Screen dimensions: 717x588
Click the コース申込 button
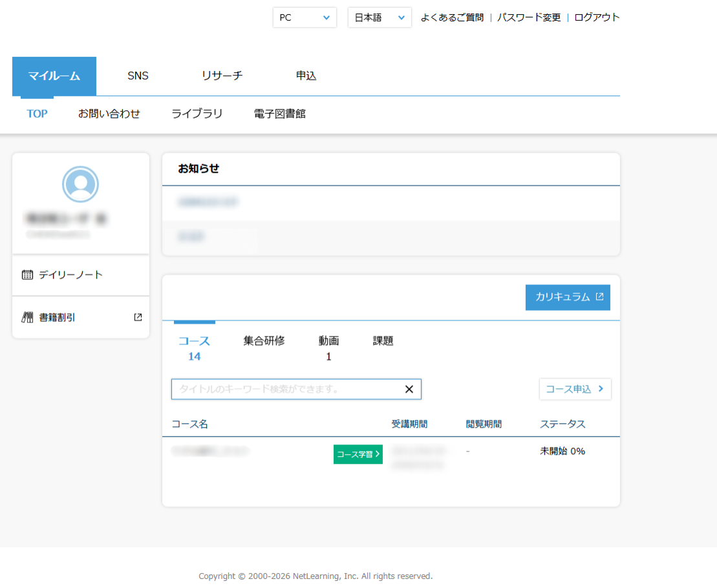click(575, 389)
